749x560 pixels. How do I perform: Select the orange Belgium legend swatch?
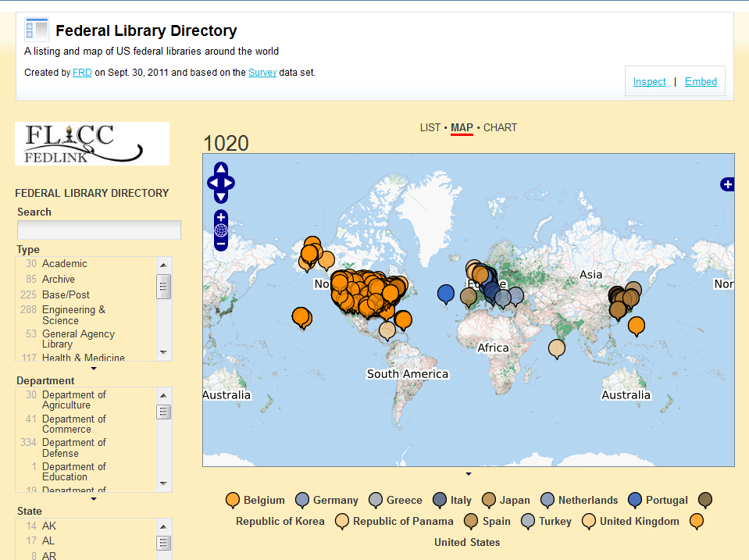pyautogui.click(x=232, y=500)
